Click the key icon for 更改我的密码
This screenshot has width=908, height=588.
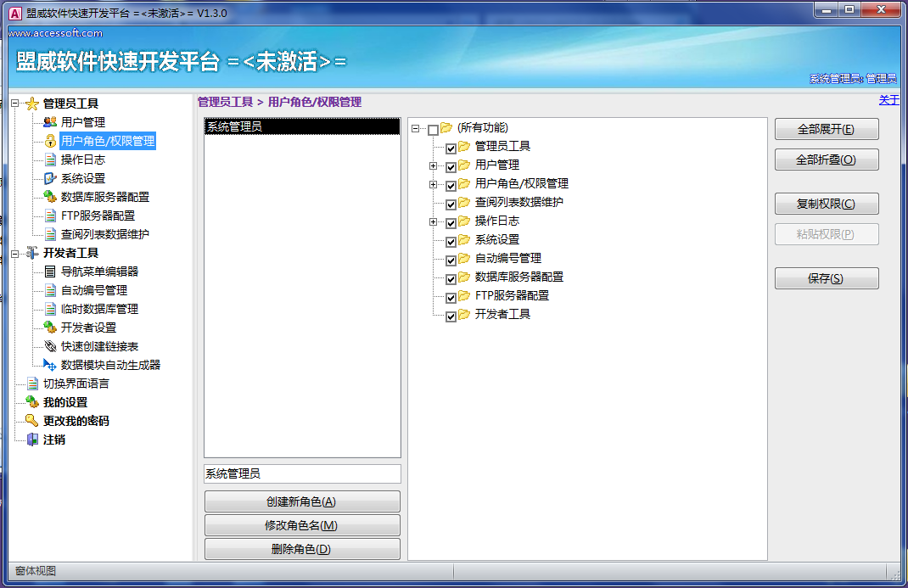click(x=32, y=421)
